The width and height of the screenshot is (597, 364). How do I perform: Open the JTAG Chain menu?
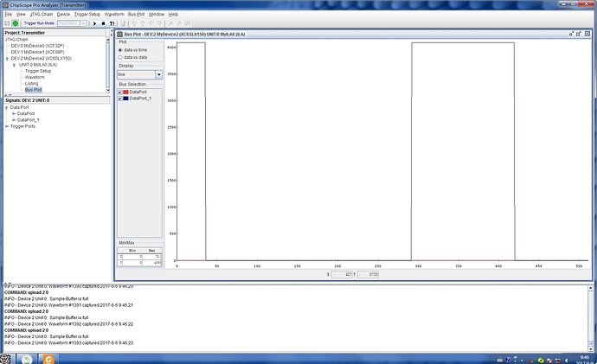[42, 14]
